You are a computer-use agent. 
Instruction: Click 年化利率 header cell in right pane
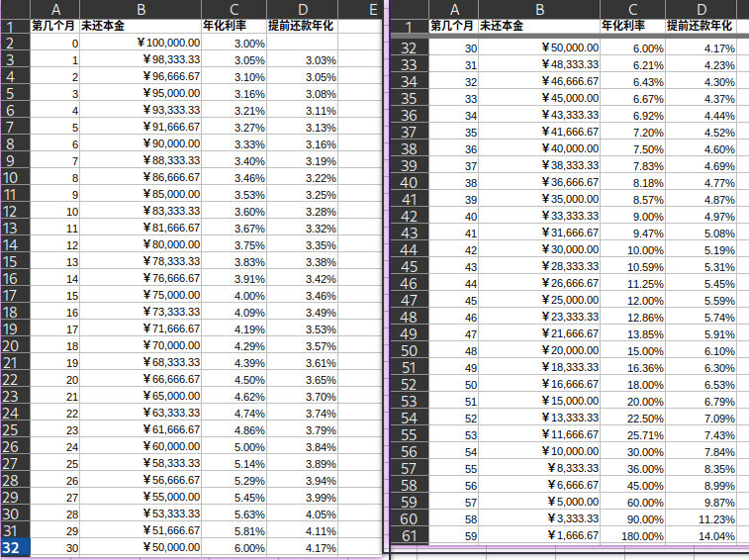click(x=631, y=25)
